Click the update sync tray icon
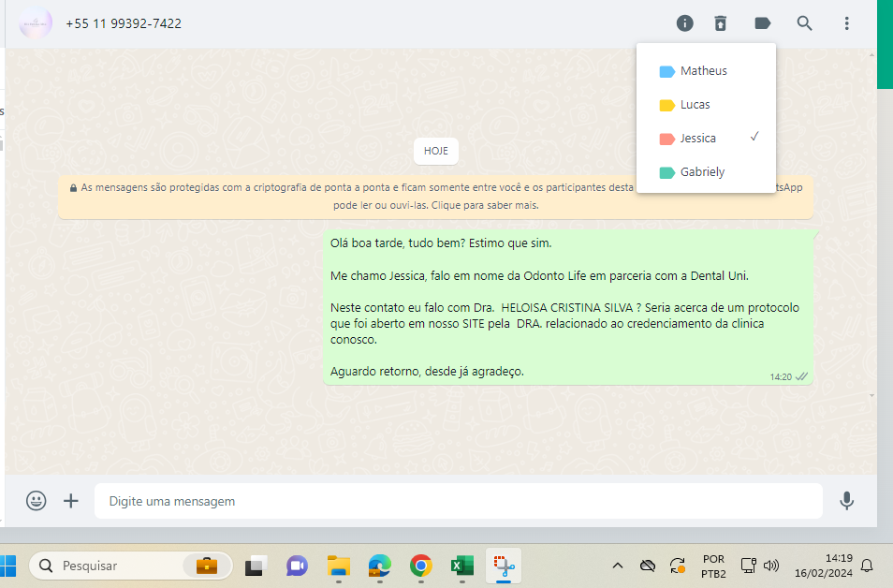The width and height of the screenshot is (893, 588). (x=677, y=566)
